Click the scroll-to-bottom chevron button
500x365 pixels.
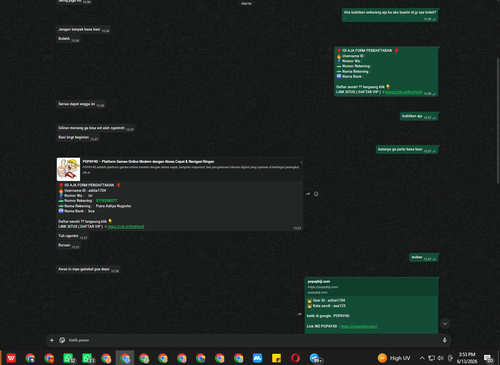(x=445, y=323)
